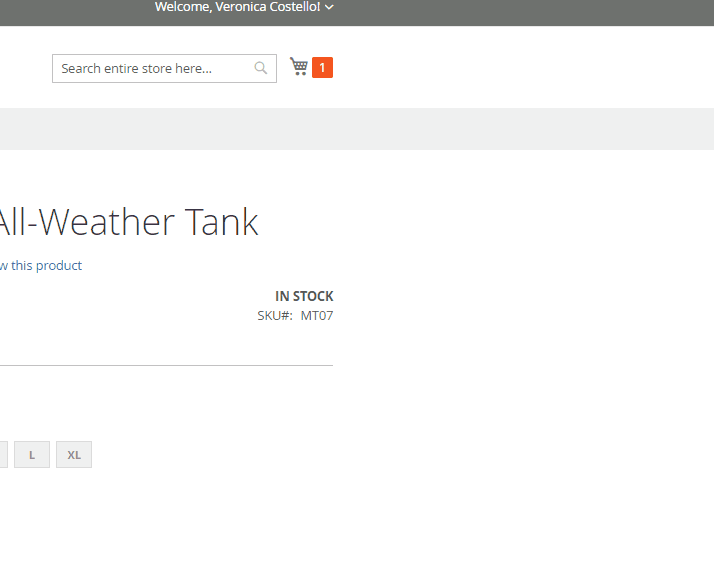Open the review this product link
The width and height of the screenshot is (714, 576).
[41, 265]
